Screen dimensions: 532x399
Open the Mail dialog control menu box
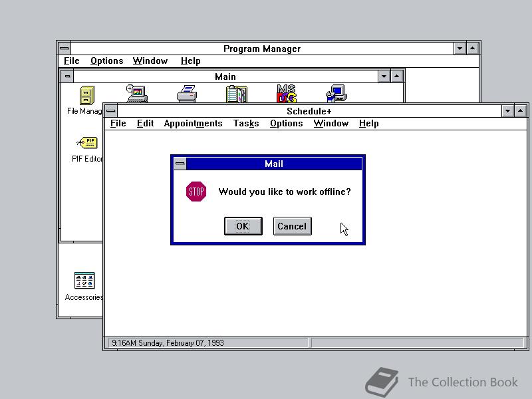180,164
